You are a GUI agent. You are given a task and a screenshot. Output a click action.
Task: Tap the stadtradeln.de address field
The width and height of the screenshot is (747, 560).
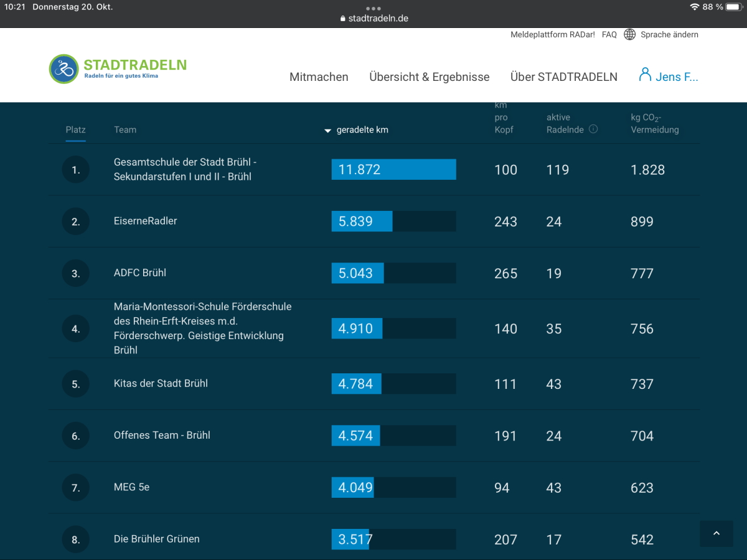point(374,19)
